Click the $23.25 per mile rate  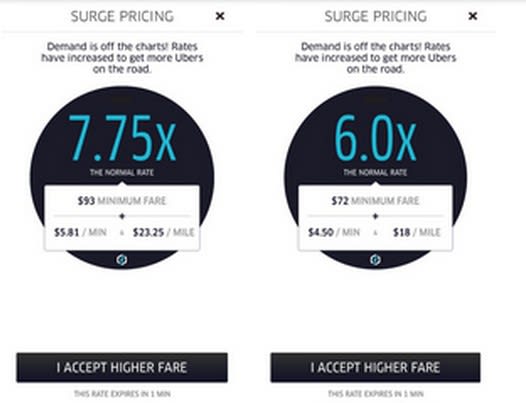click(x=163, y=232)
